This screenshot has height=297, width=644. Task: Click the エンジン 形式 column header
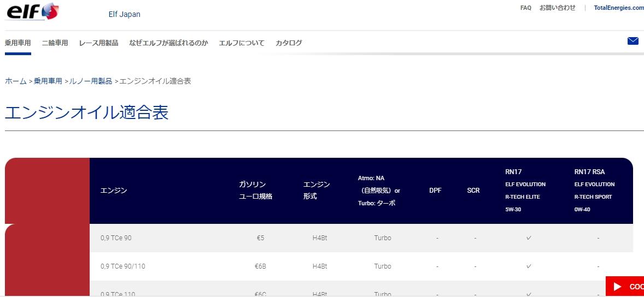[317, 191]
